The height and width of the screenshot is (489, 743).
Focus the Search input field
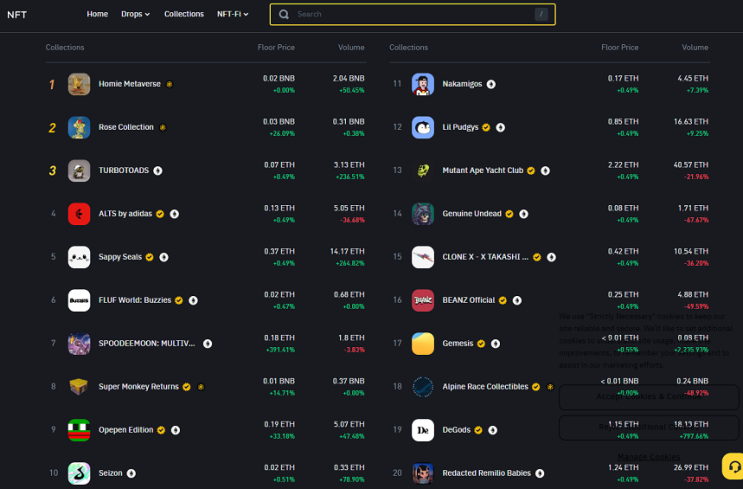(412, 14)
